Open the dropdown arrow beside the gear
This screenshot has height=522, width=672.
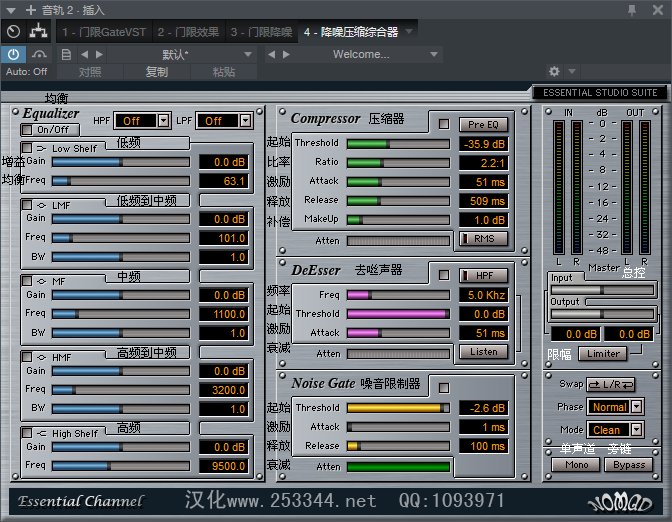[x=572, y=71]
